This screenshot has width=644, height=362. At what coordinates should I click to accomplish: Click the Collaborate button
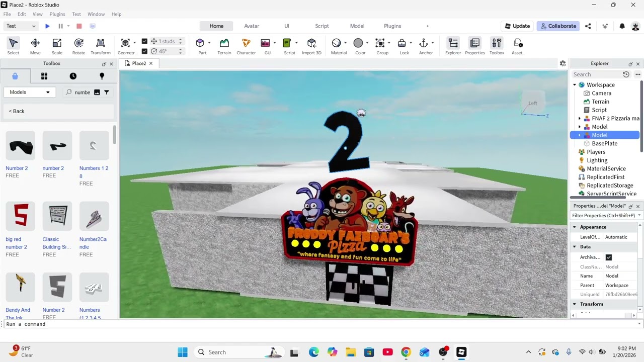click(558, 26)
